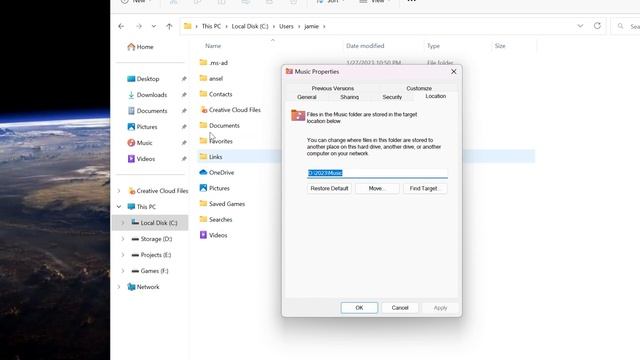
Task: Click the Restore Default button
Action: point(329,189)
